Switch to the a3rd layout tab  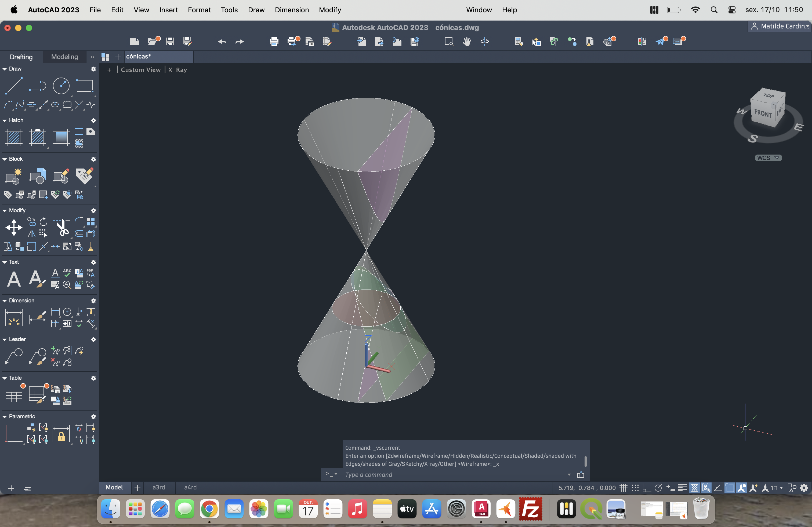click(159, 488)
